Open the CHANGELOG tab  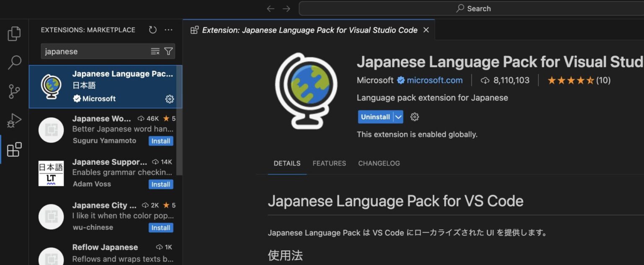(379, 163)
